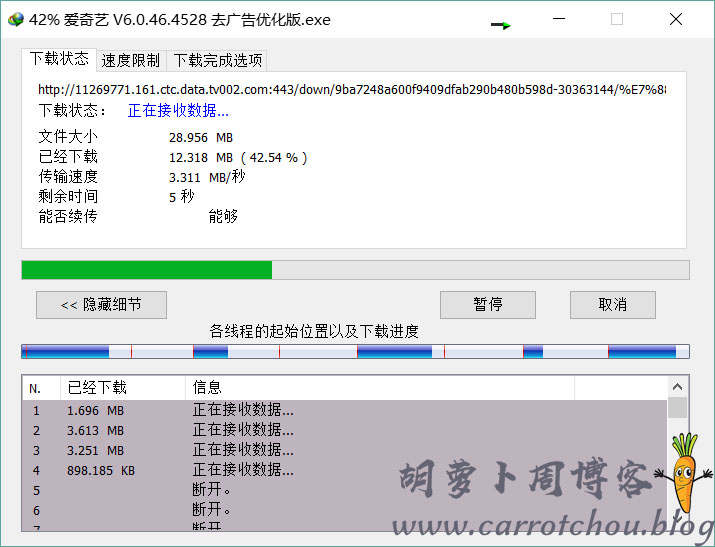This screenshot has height=547, width=715.
Task: Select thread row 5 showing 断开
Action: (x=345, y=491)
